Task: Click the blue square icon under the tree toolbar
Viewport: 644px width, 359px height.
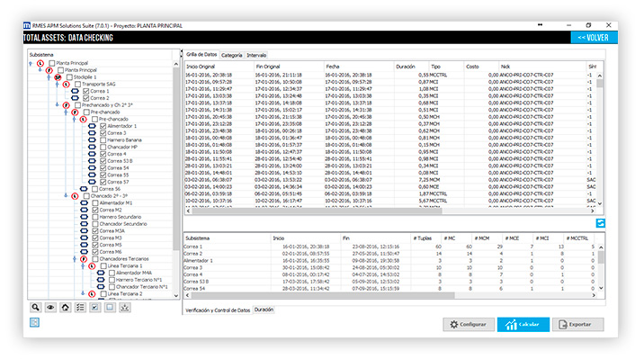Action: [34, 322]
